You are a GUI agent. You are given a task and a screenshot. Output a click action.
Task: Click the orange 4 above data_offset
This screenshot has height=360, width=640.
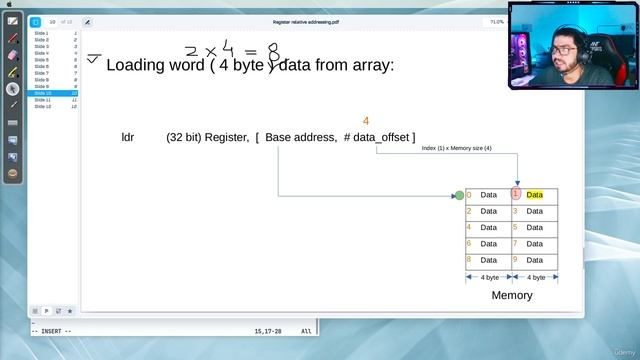[366, 121]
